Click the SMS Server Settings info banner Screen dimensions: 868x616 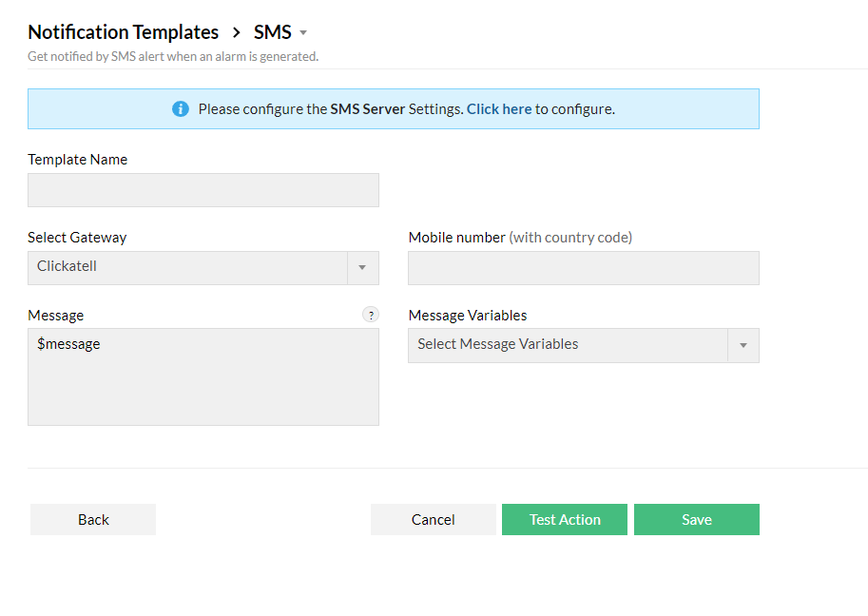coord(393,108)
